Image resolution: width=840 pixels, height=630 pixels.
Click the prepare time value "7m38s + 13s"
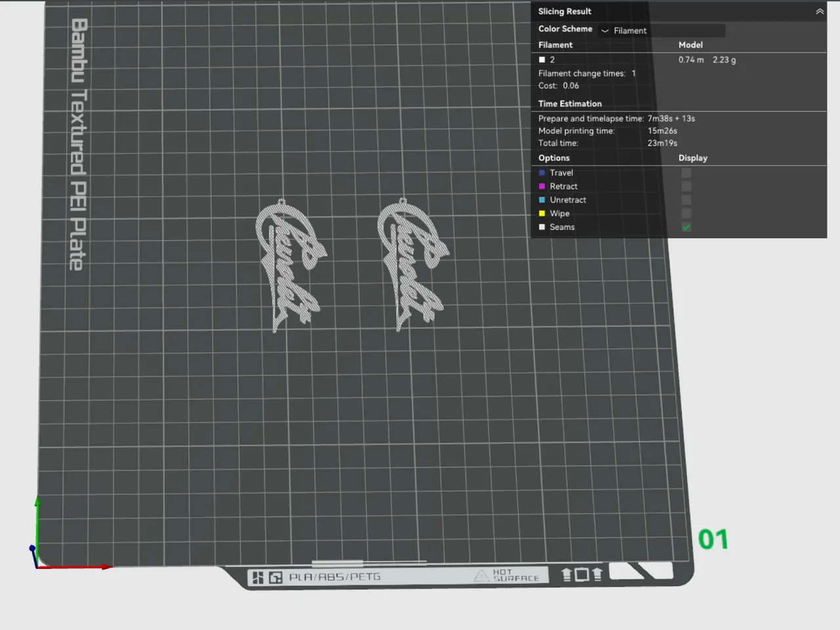pos(671,119)
